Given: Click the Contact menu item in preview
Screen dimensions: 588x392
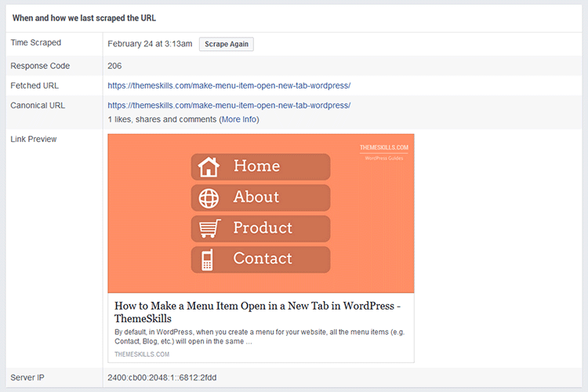Looking at the screenshot, I should (x=260, y=260).
